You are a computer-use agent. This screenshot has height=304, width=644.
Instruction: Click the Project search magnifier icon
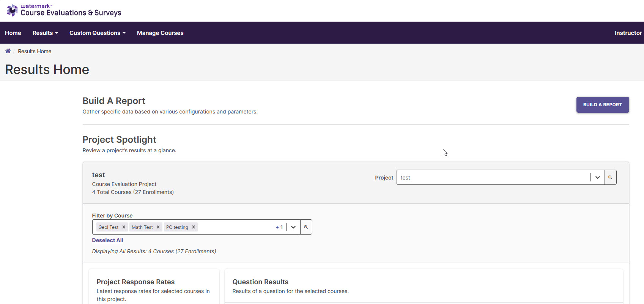click(x=610, y=177)
